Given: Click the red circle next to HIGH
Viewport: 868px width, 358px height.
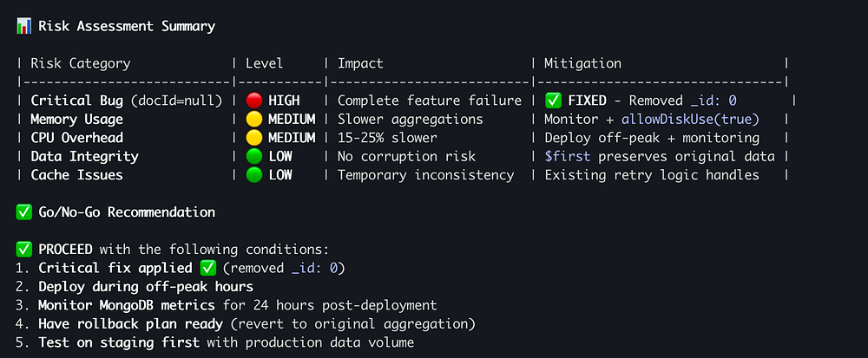Looking at the screenshot, I should 254,101.
